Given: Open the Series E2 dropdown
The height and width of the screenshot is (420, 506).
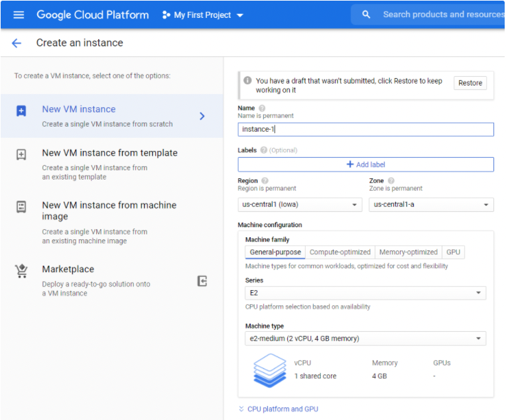Looking at the screenshot, I should (365, 293).
